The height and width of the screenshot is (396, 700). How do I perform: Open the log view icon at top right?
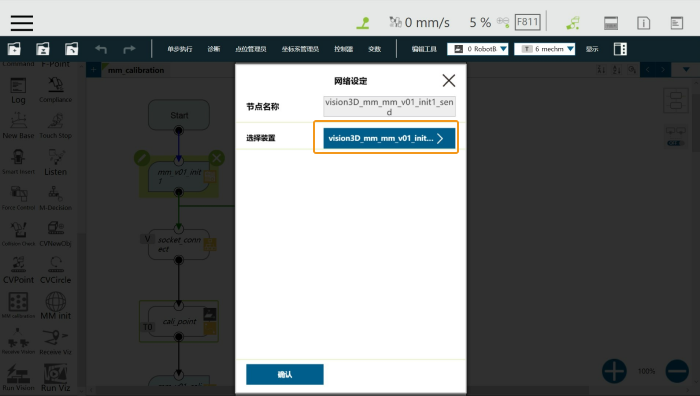tap(677, 23)
